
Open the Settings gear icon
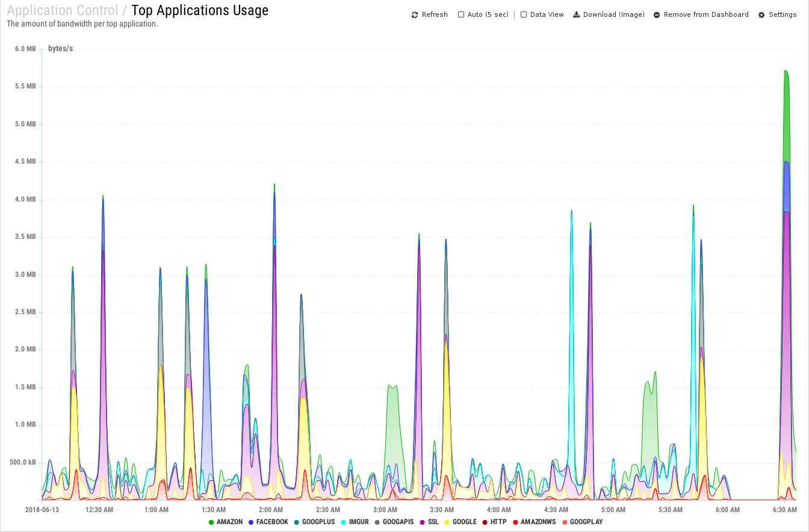pyautogui.click(x=761, y=15)
